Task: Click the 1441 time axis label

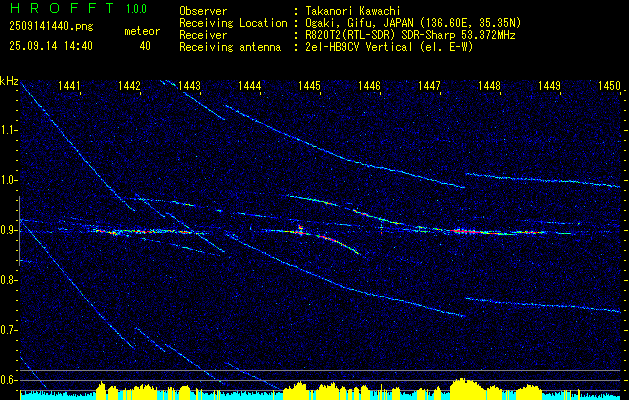Action: (x=69, y=85)
